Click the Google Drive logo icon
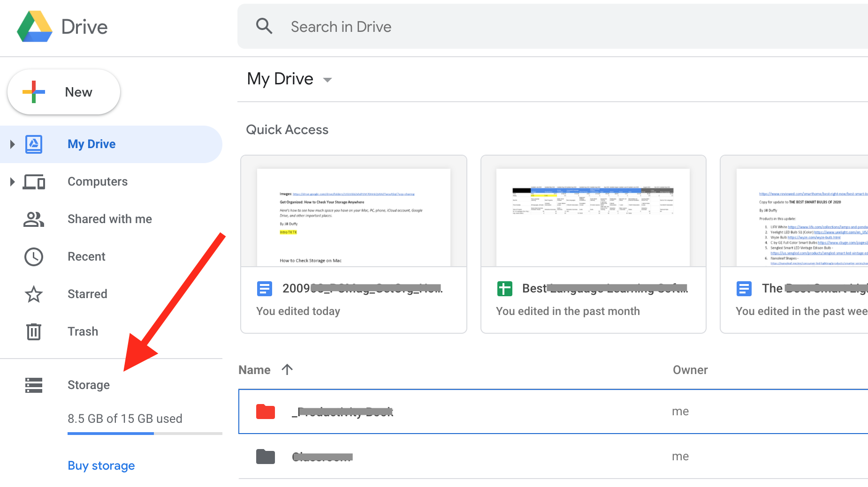Viewport: 868px width, 487px height. (x=34, y=26)
